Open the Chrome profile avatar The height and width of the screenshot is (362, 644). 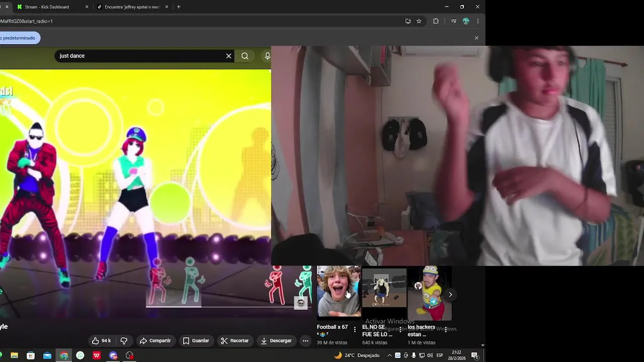coord(466,21)
